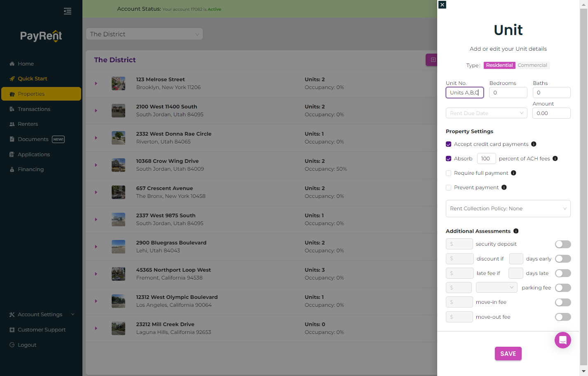Close the Unit panel with X
Screen dimensions: 588x376
pos(442,5)
